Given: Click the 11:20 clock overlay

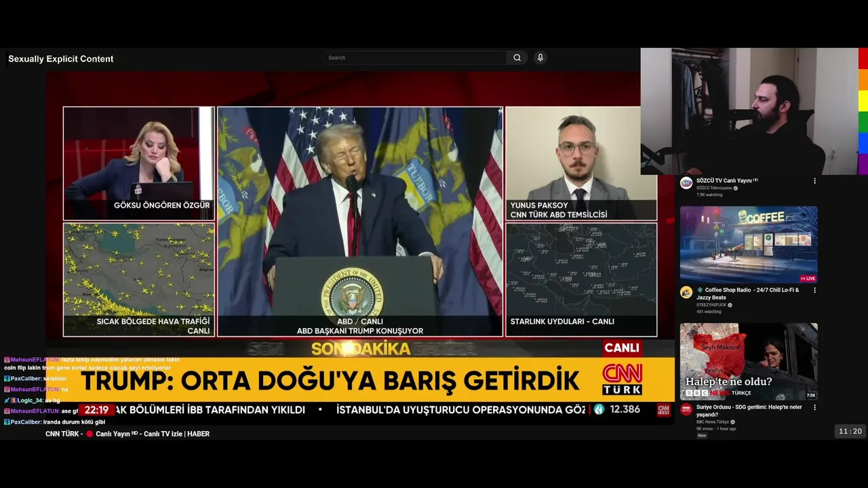Looking at the screenshot, I should pos(850,431).
